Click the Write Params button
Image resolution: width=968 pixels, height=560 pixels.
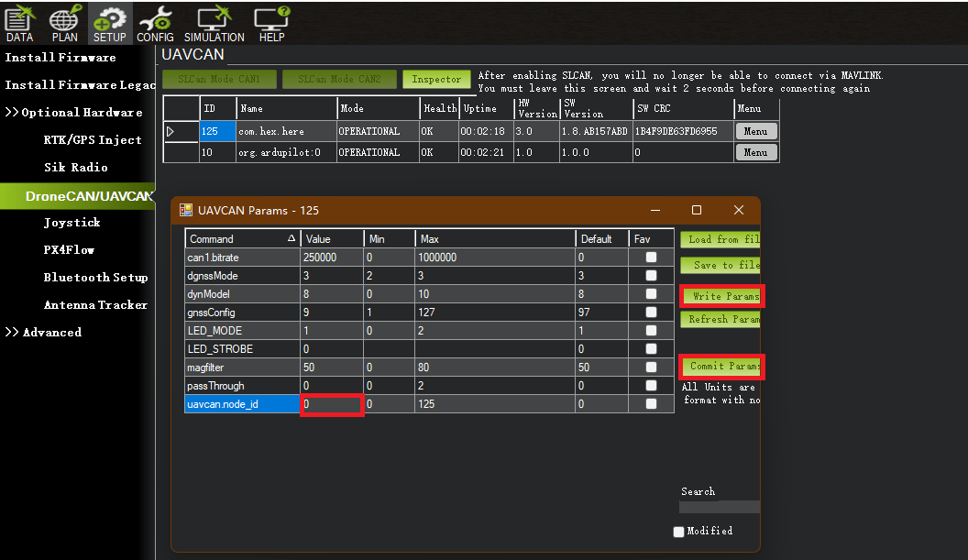(x=722, y=296)
